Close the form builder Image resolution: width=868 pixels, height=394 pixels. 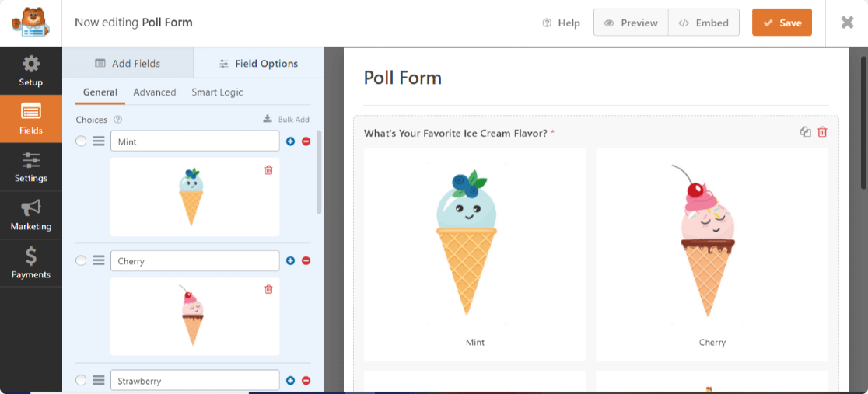[847, 22]
